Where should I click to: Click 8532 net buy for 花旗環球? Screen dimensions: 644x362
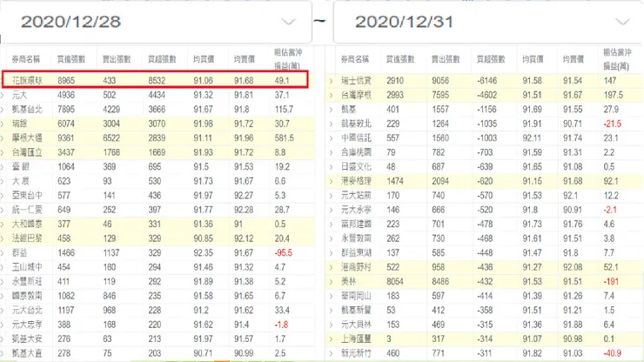(x=157, y=81)
